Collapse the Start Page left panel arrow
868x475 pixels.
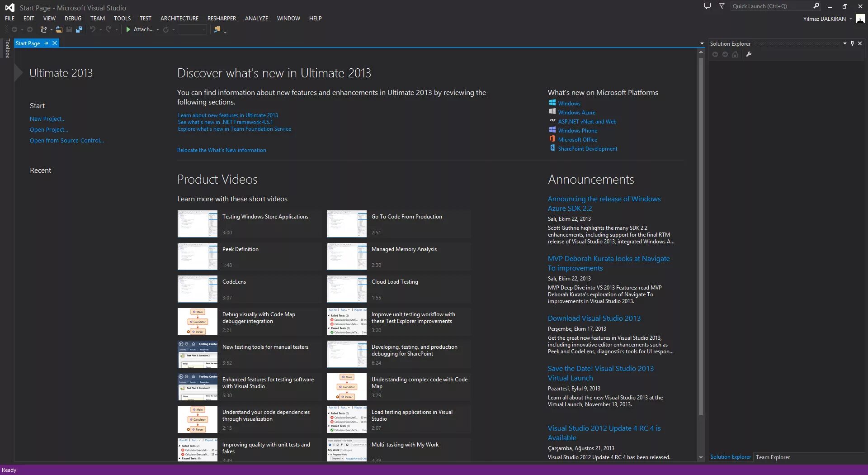(x=19, y=73)
